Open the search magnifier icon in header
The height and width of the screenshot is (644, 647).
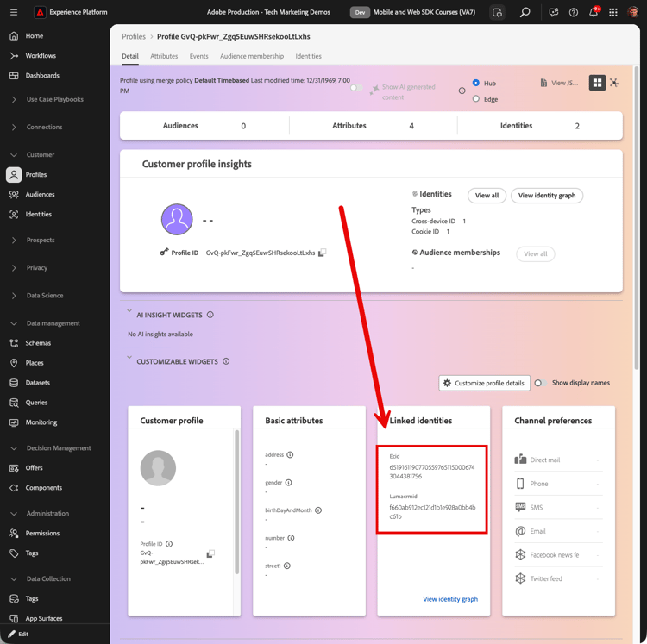coord(525,12)
